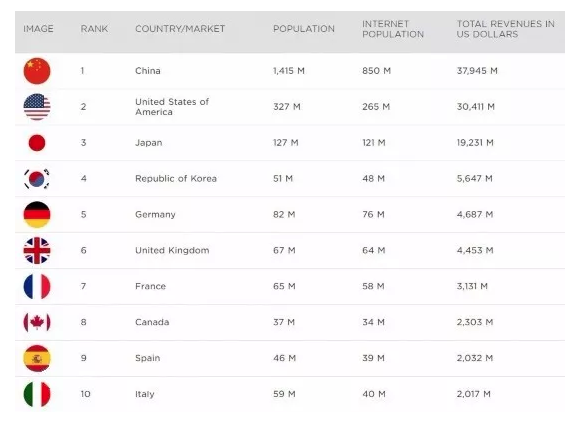Click the United States flag icon

coord(37,107)
